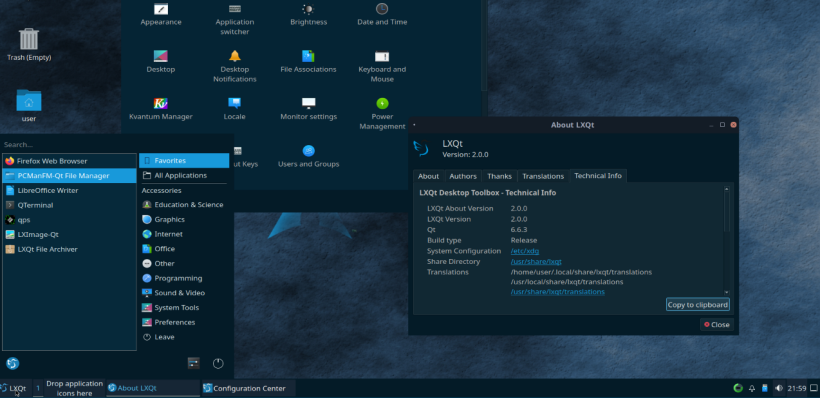Open the Programming category

pyautogui.click(x=184, y=278)
